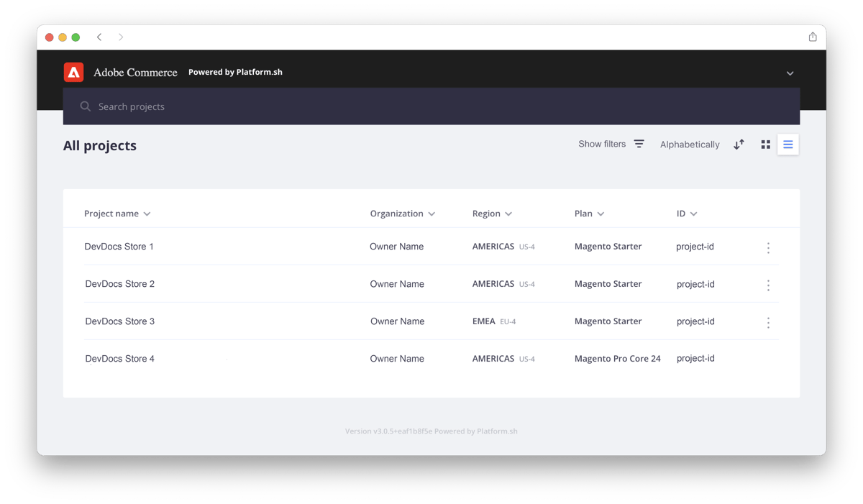Switch to grid view using the grid icon

[x=765, y=144]
